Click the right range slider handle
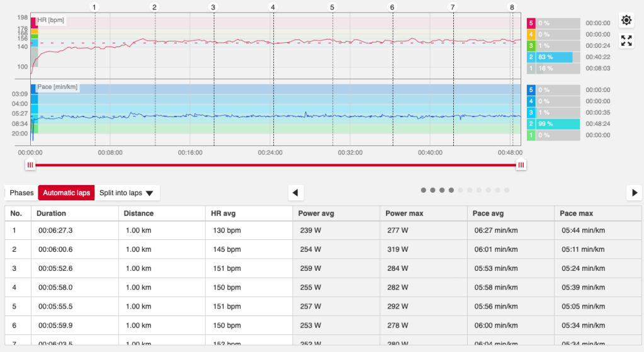The height and width of the screenshot is (352, 644). coord(521,165)
